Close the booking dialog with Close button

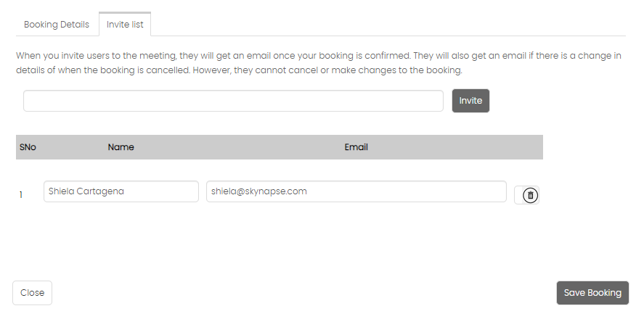tap(33, 293)
